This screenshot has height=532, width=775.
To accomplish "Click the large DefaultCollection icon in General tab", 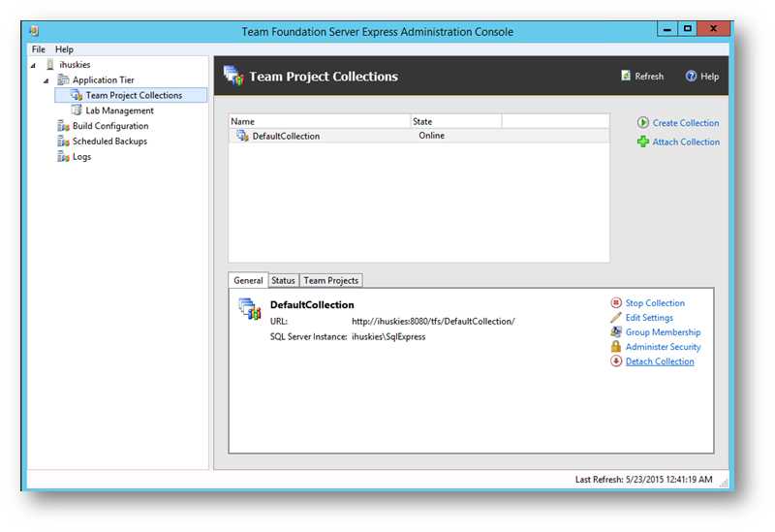I will coord(250,308).
